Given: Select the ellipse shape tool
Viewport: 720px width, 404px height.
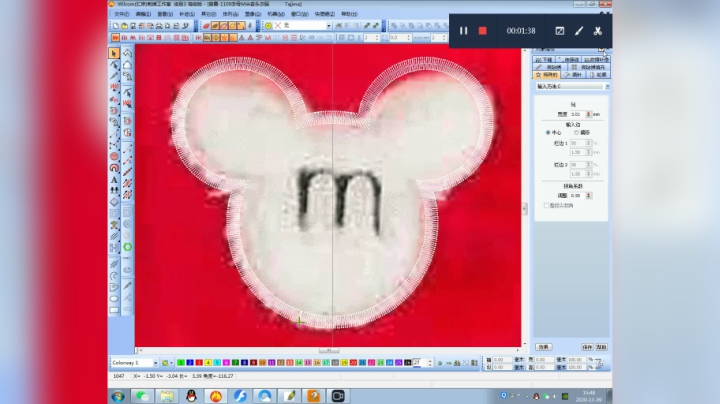Looking at the screenshot, I should [x=114, y=299].
